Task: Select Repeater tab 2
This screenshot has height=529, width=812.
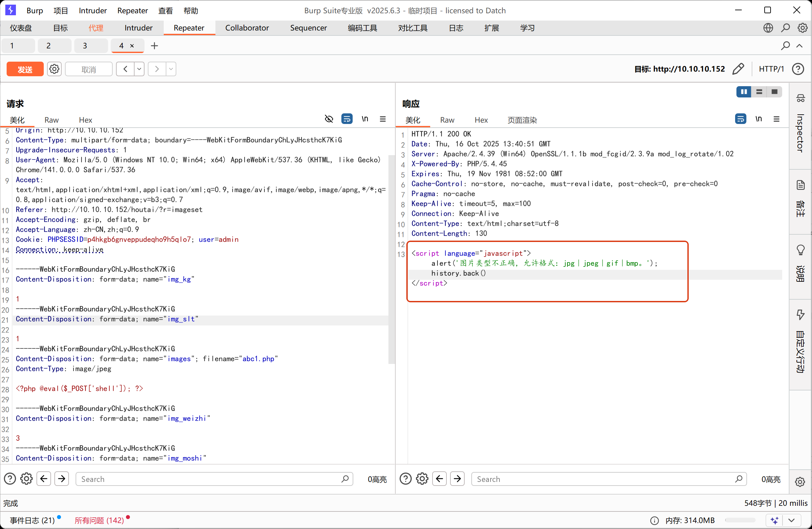Action: click(x=55, y=46)
